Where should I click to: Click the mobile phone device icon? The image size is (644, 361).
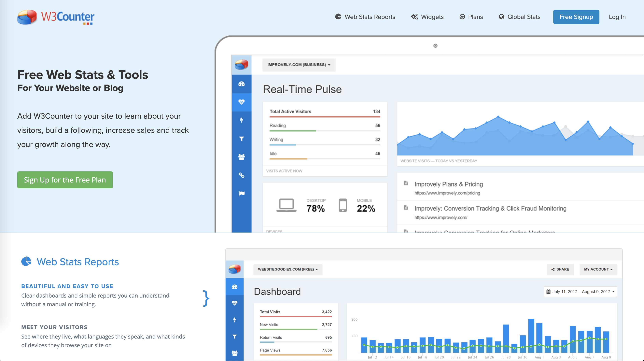343,205
